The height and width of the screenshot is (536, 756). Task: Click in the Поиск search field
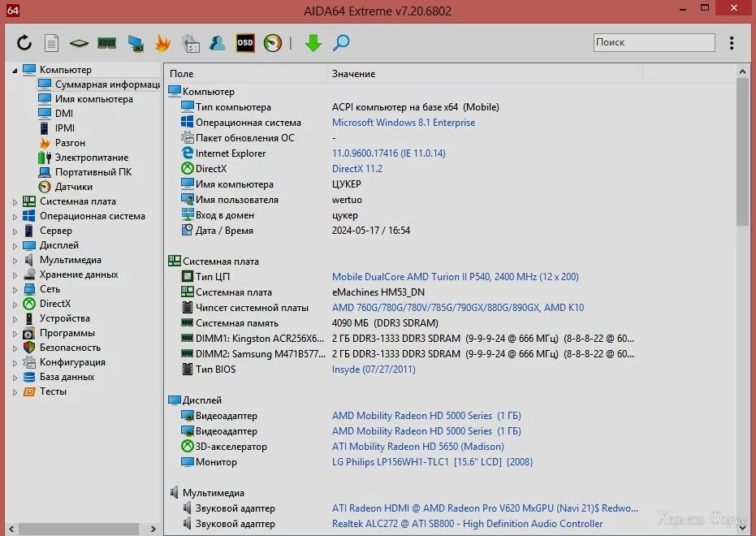653,42
